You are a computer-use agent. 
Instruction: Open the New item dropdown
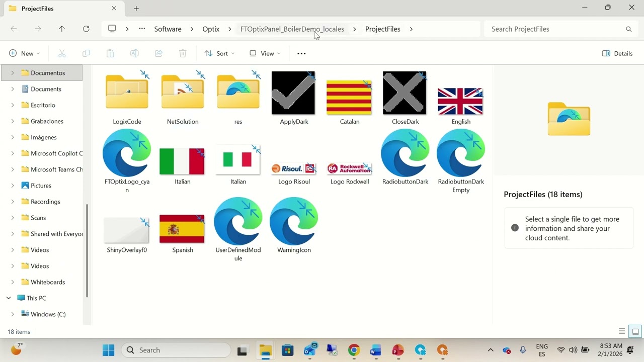(25, 53)
